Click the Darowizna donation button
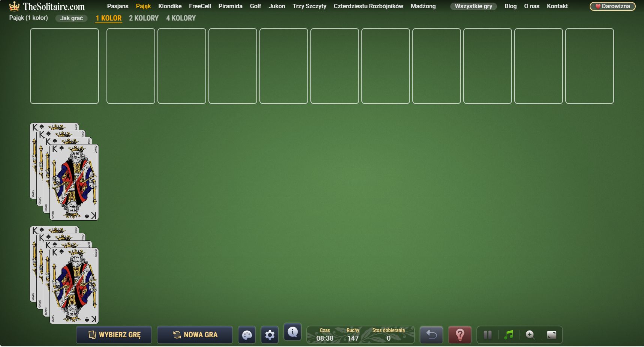This screenshot has width=644, height=347. [x=612, y=6]
